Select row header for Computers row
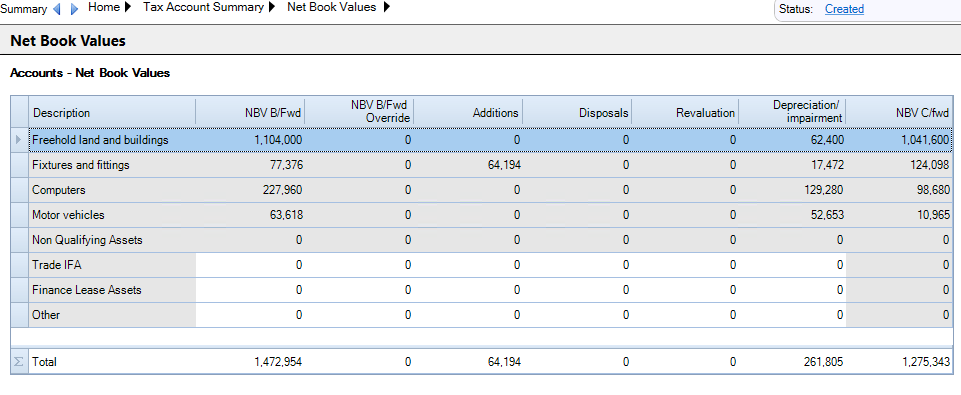The image size is (961, 395). click(19, 190)
